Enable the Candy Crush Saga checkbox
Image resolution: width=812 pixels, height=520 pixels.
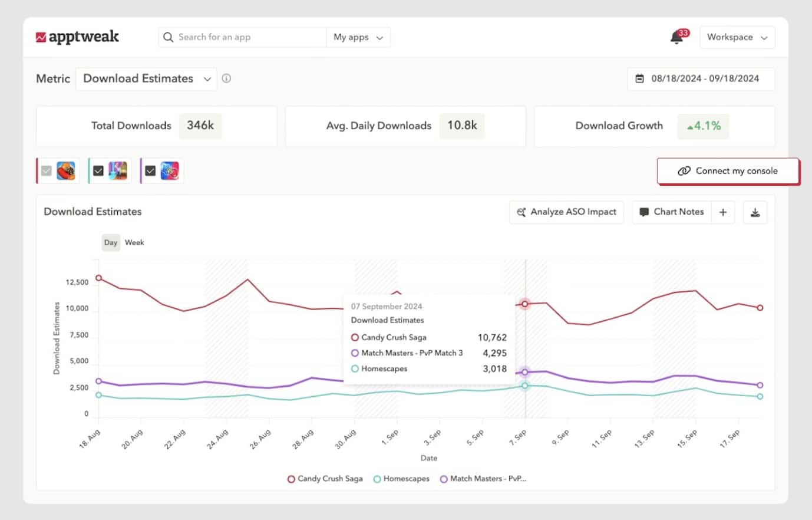[47, 170]
